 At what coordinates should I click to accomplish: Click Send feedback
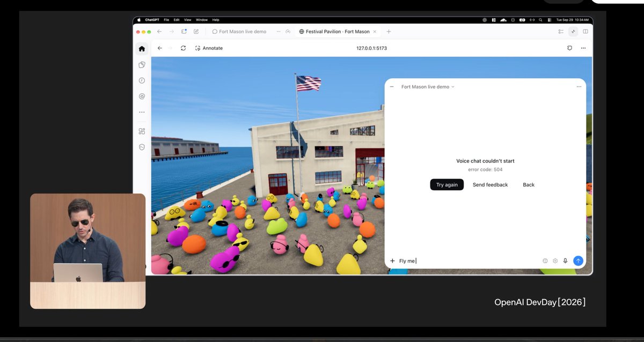[x=490, y=184]
